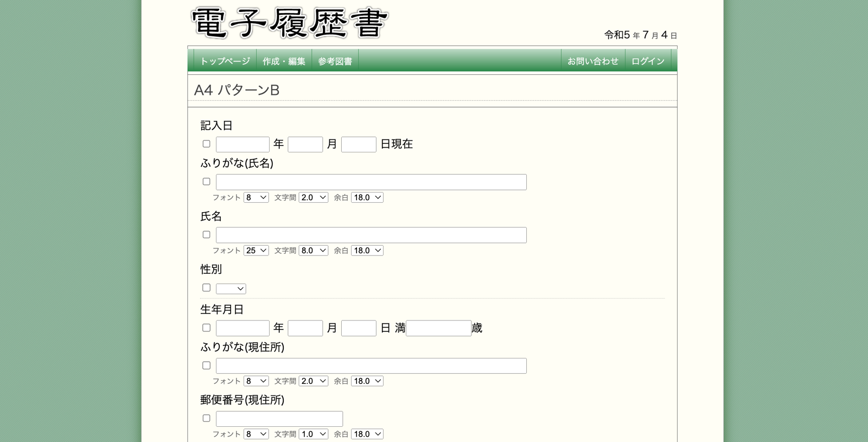868x442 pixels.
Task: Open the ログイン page
Action: click(648, 61)
